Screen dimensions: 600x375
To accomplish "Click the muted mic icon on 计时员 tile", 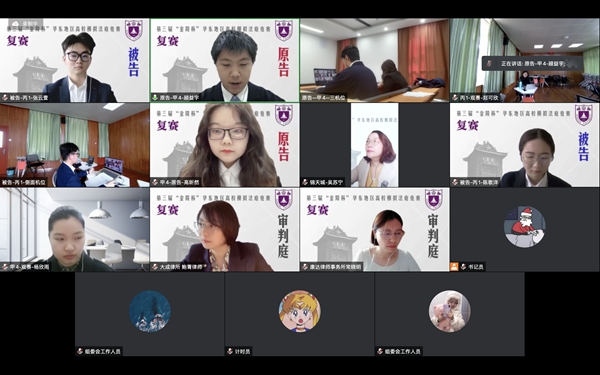I will tap(230, 351).
